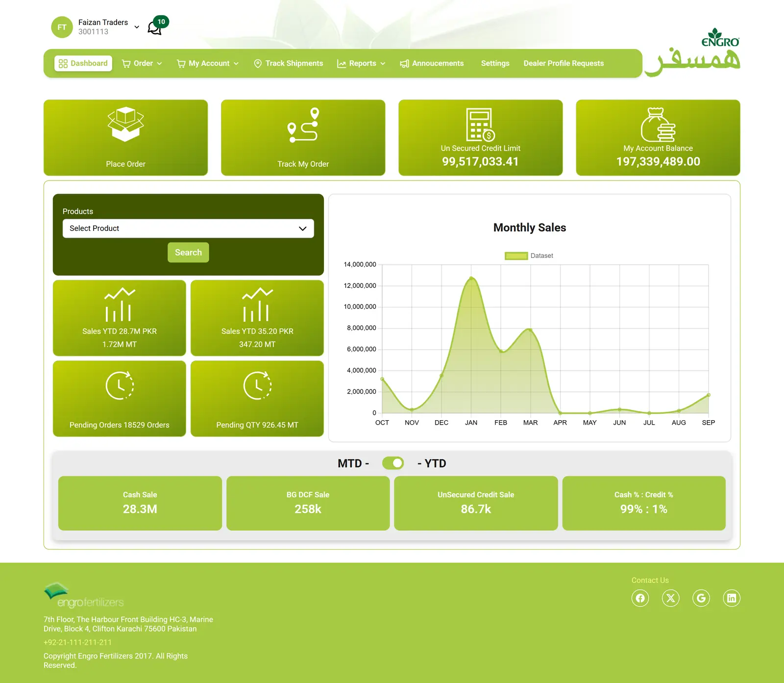This screenshot has height=683, width=784.
Task: Click the 347.20 MT text
Action: [257, 345]
